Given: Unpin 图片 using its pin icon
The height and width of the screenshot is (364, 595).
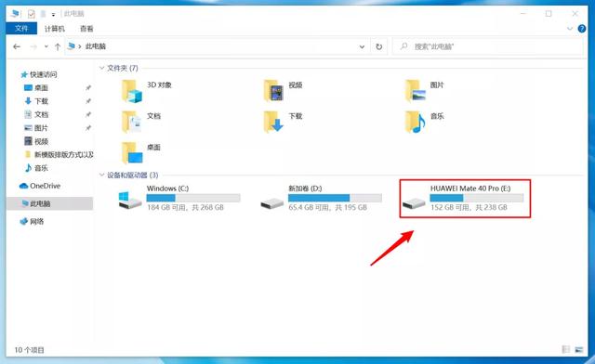Looking at the screenshot, I should point(88,128).
